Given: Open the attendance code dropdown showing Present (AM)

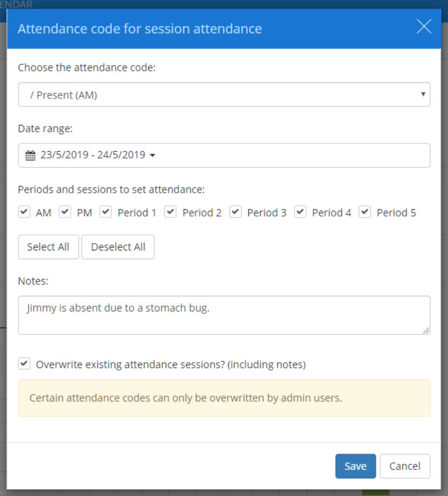Looking at the screenshot, I should click(224, 94).
